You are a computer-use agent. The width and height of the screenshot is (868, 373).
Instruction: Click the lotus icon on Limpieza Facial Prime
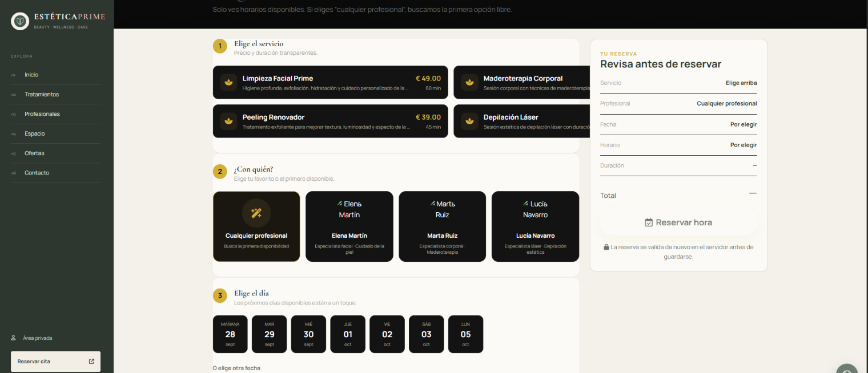[229, 82]
